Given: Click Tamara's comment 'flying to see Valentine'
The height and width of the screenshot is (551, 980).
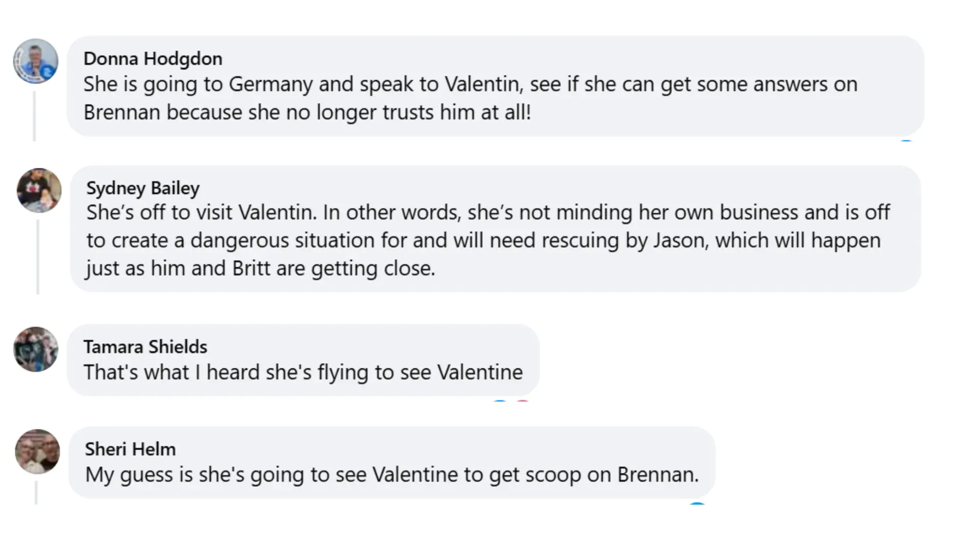Looking at the screenshot, I should coord(303,372).
